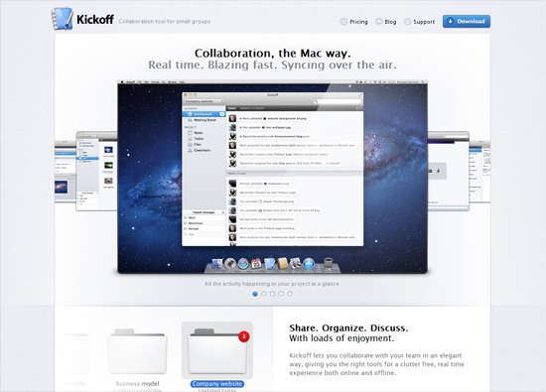Select the second carousel dot
Image resolution: width=546 pixels, height=392 pixels.
coord(264,294)
